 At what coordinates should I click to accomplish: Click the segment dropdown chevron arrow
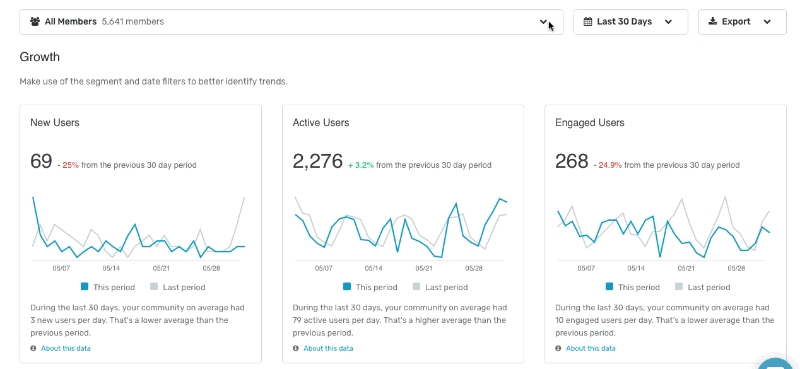(x=543, y=22)
